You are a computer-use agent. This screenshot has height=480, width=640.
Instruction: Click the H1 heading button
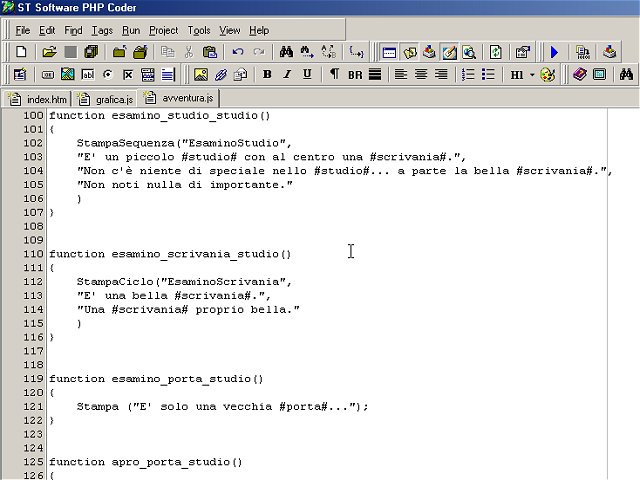coord(517,75)
